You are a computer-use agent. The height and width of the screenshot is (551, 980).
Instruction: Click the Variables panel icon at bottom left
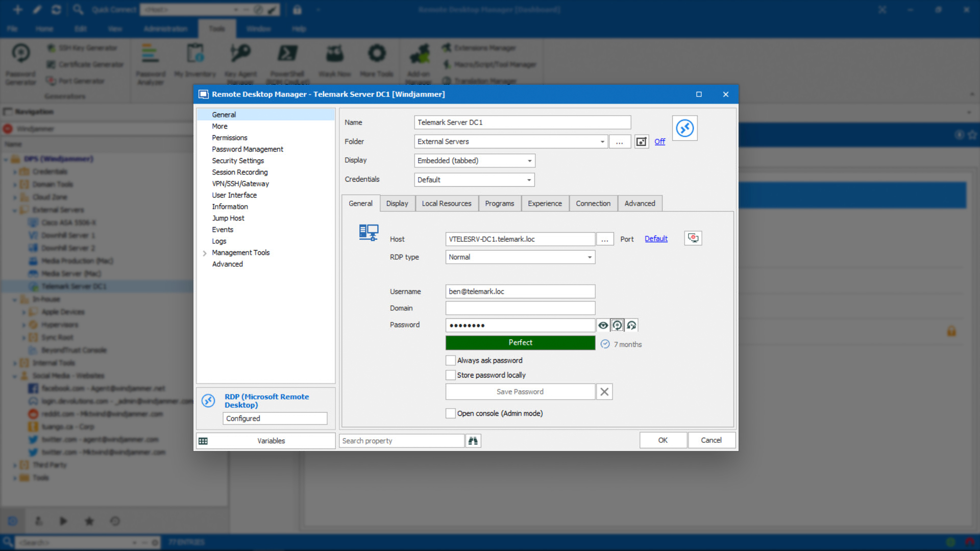tap(203, 441)
